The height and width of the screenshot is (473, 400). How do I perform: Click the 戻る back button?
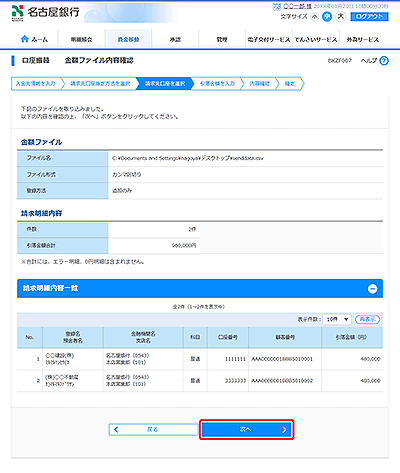153,430
